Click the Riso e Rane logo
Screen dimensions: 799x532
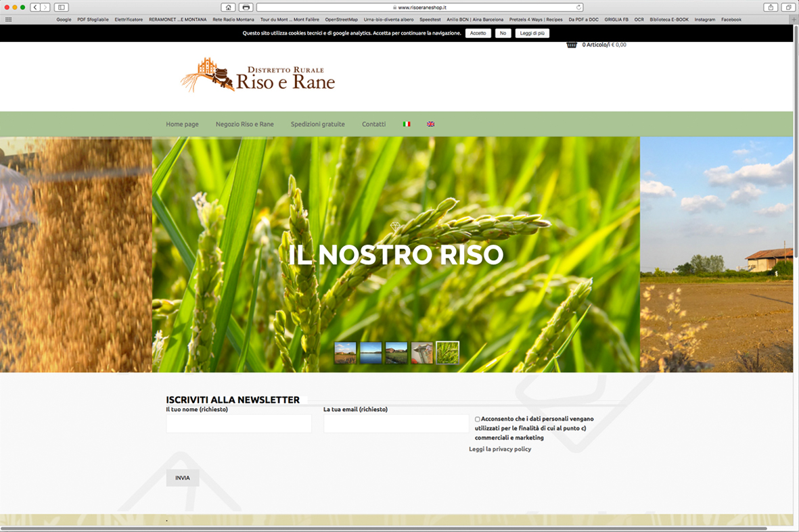click(x=258, y=75)
